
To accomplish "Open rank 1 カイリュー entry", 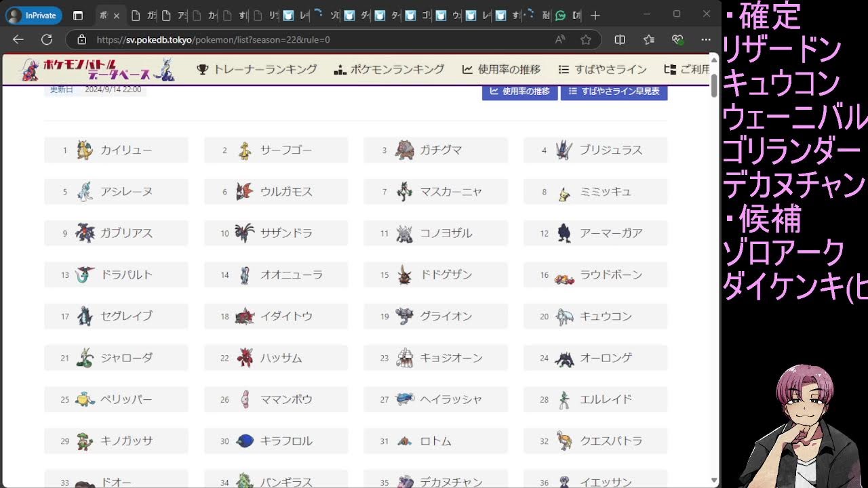I will click(x=116, y=150).
